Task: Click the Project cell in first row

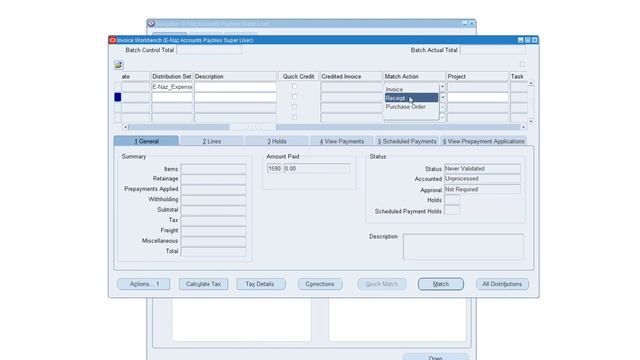Action: coord(478,87)
